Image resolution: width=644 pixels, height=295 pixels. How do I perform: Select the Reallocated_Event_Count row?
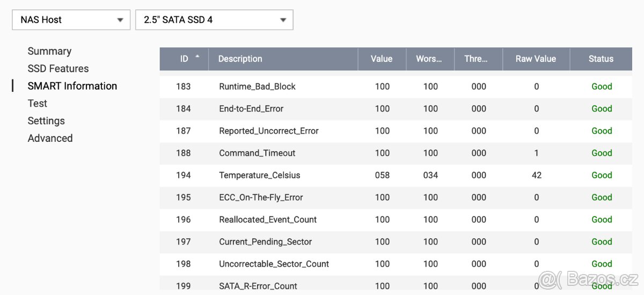coord(268,220)
